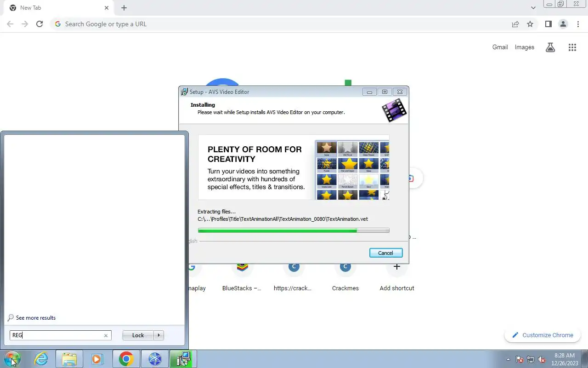Image resolution: width=588 pixels, height=368 pixels.
Task: Click the Action Center flag tray icon
Action: [520, 360]
